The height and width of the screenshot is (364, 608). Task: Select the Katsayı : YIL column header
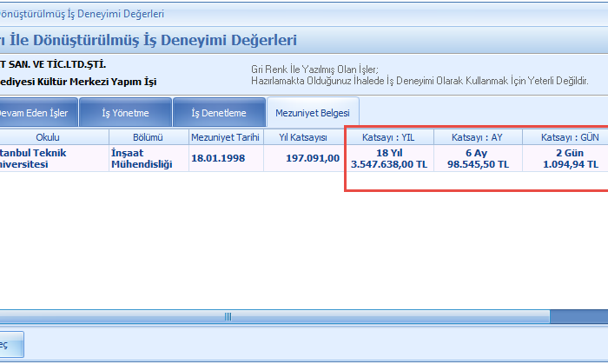pos(389,137)
